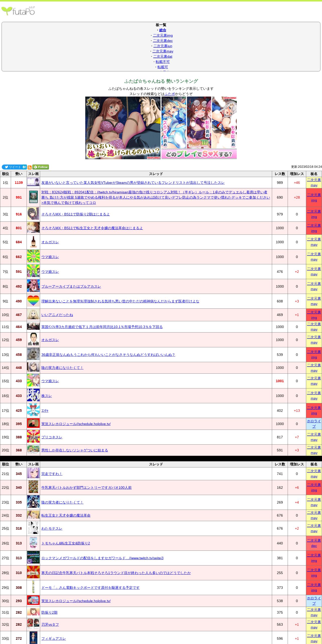Viewport: 322px width, 644px height.
Task: Click the 更新:2023/02/16 04:24 timestamp
Action: pyautogui.click(x=306, y=167)
